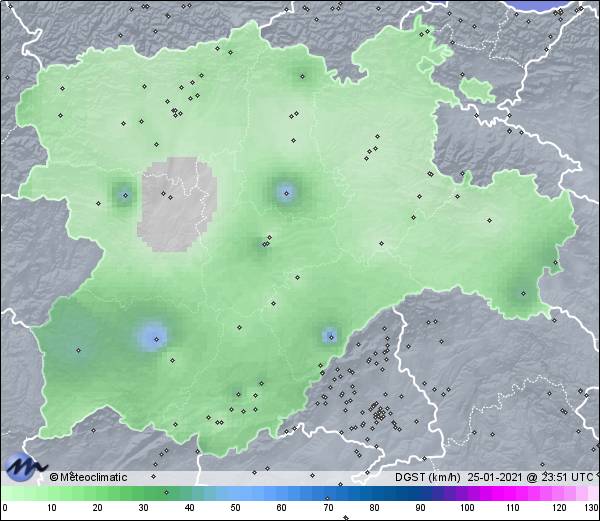Click the scale label 10
This screenshot has height=521, width=600.
[x=51, y=508]
